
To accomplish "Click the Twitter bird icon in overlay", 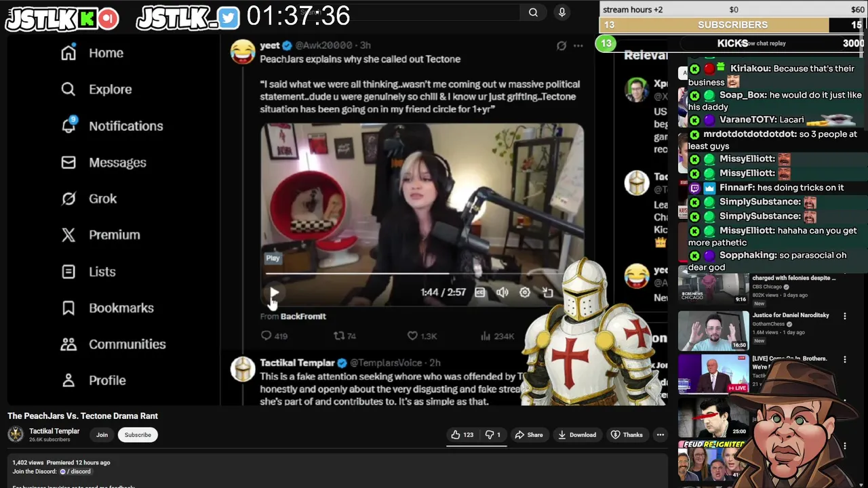I will (229, 18).
